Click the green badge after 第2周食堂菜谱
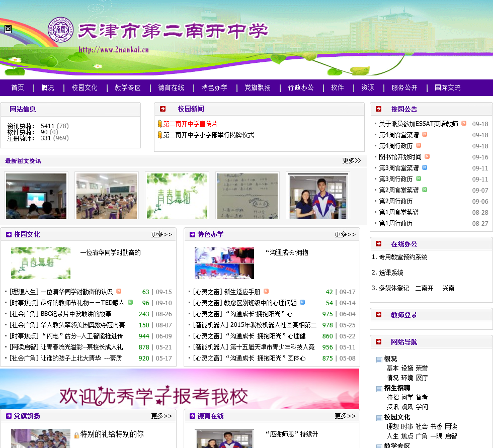The width and height of the screenshot is (493, 448). [425, 190]
